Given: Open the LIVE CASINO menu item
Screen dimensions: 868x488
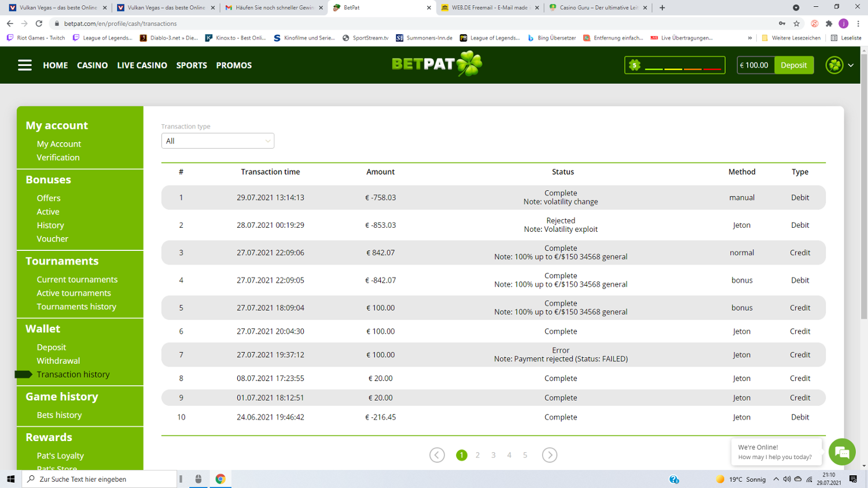Looking at the screenshot, I should tap(142, 65).
